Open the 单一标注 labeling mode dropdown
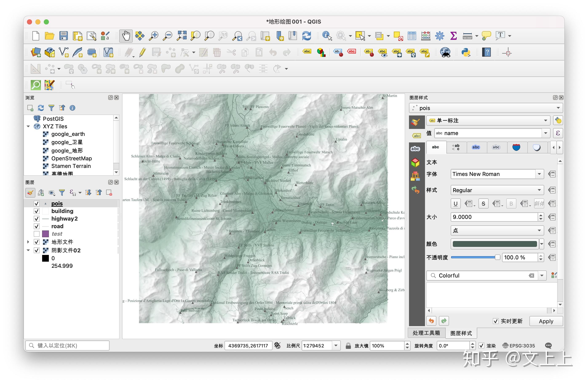 point(488,121)
